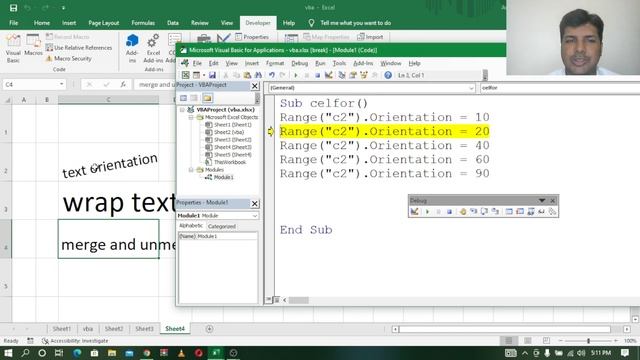Click View Code icon in Project panel
This screenshot has width=640, height=360.
(183, 98)
